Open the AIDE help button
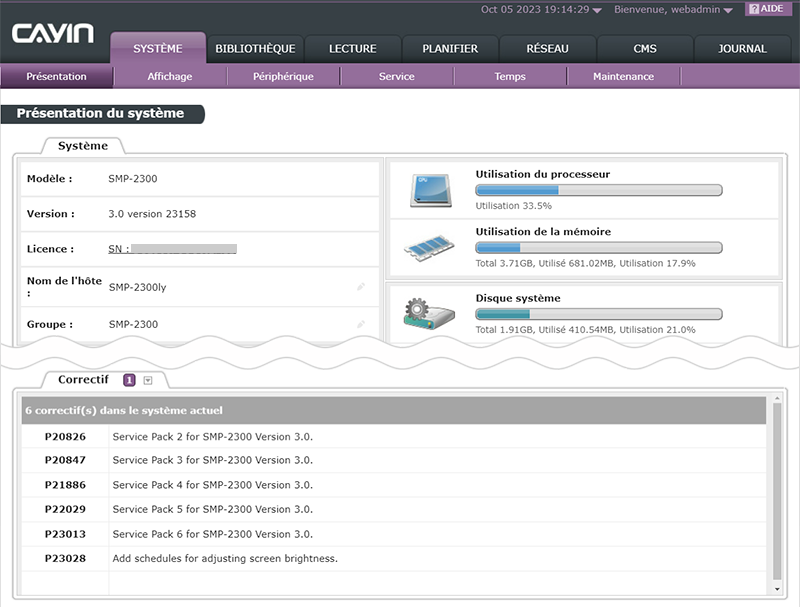 765,9
